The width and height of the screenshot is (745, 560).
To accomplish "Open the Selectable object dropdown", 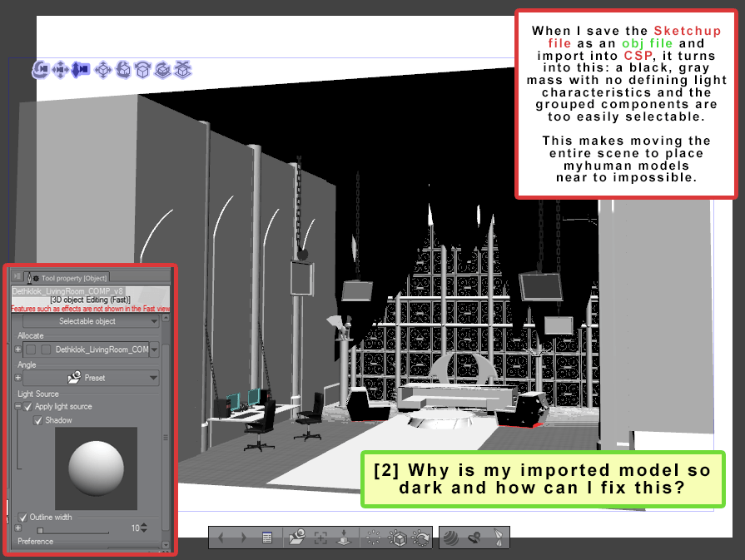I will [x=91, y=321].
